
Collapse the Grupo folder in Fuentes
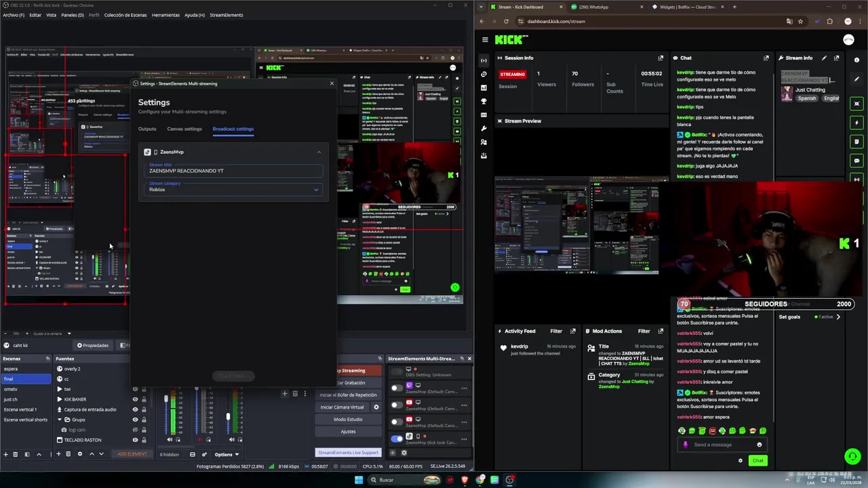[60, 420]
